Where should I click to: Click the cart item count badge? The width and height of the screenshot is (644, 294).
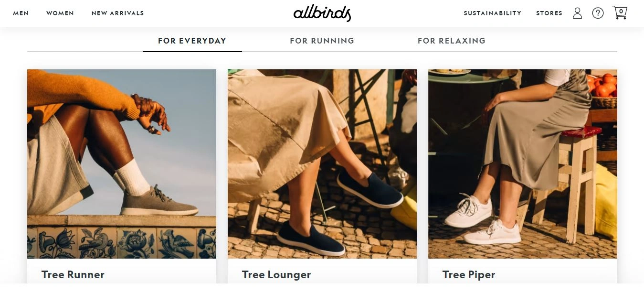point(621,11)
